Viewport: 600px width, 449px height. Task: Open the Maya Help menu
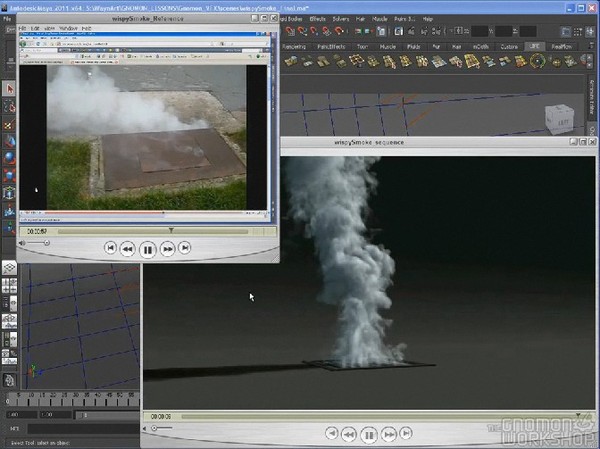coord(427,19)
